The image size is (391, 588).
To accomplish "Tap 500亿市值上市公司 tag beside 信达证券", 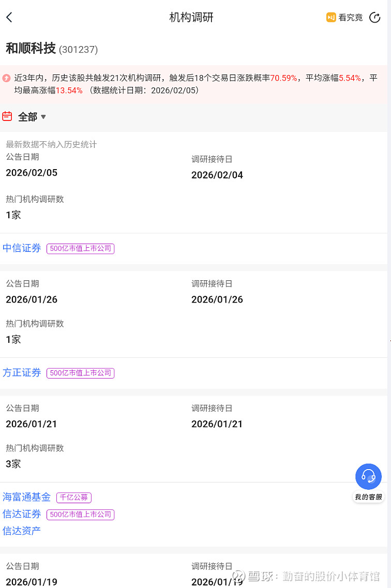I will [80, 515].
